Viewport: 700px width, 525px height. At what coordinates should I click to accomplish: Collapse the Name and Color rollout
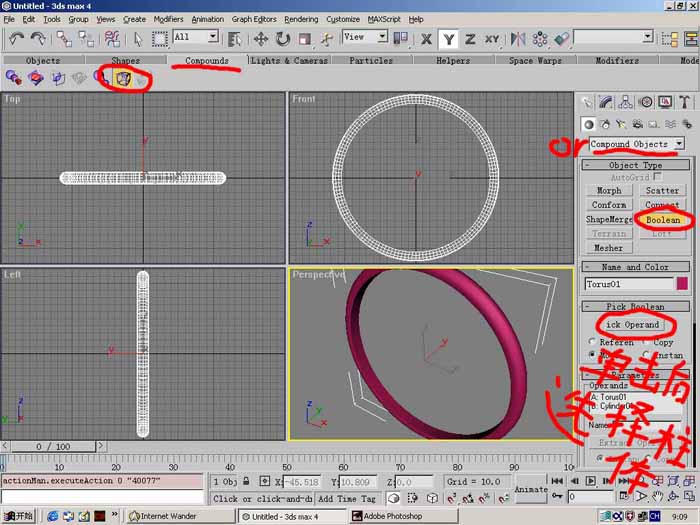[636, 267]
